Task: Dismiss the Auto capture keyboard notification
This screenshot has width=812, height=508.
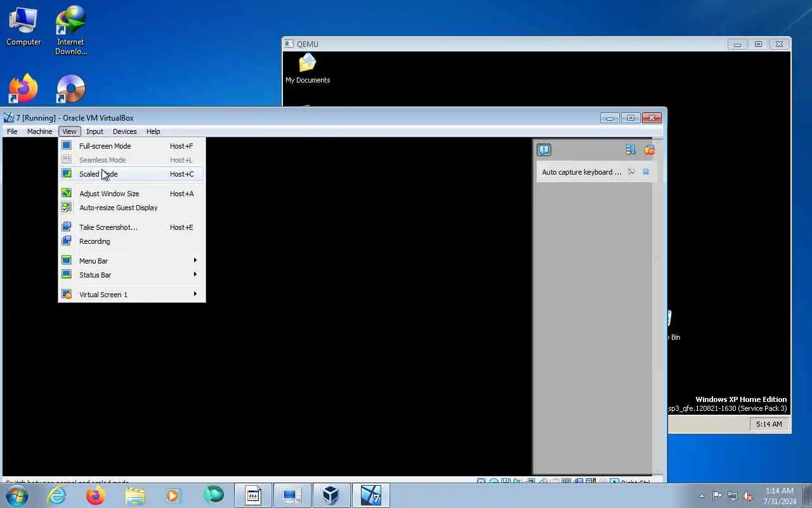Action: (x=646, y=171)
